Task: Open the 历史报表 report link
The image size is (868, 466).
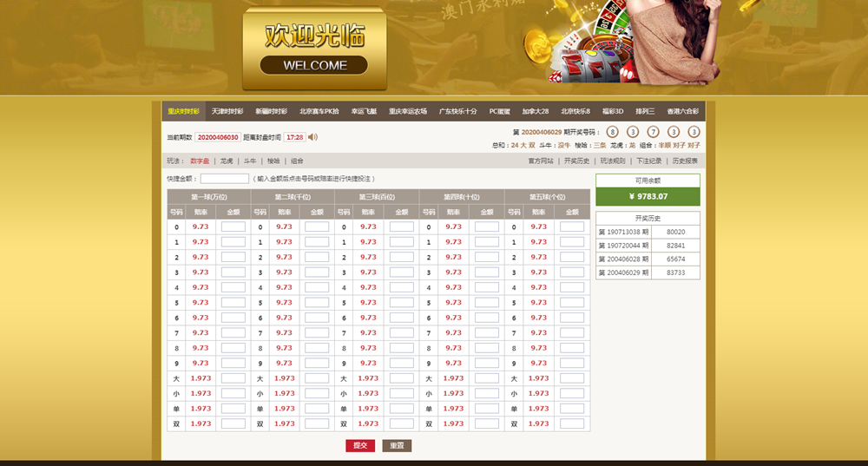Action: coord(685,161)
